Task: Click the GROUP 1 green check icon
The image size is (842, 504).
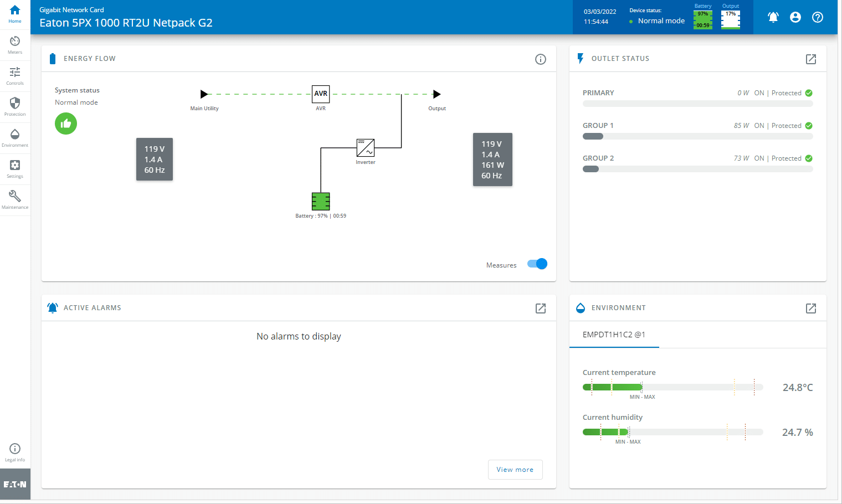Action: [x=809, y=126]
